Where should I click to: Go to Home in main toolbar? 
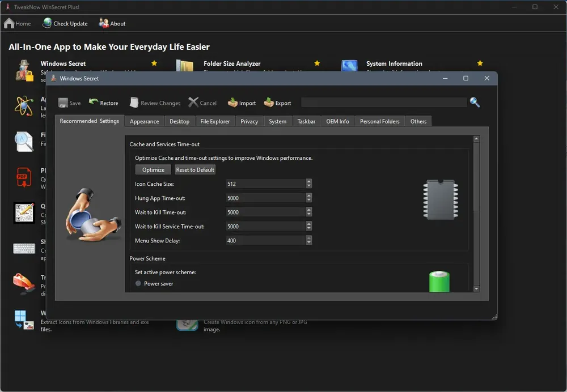point(18,23)
